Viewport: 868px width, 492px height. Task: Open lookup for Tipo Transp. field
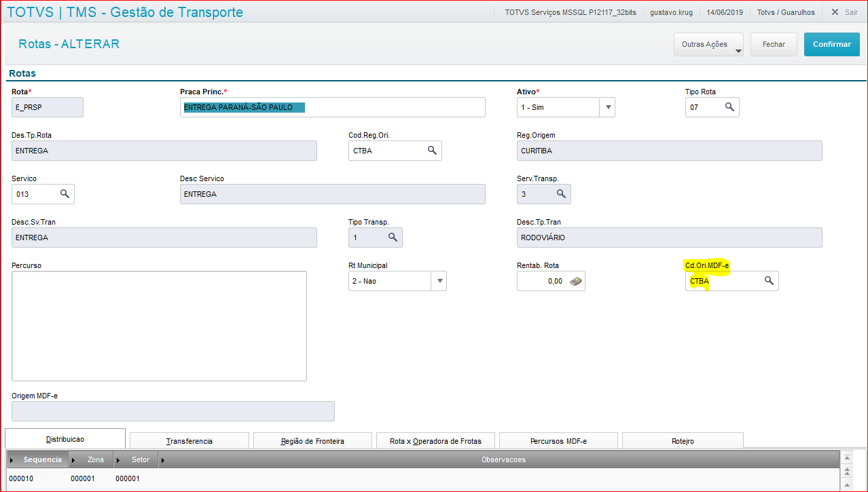point(393,238)
